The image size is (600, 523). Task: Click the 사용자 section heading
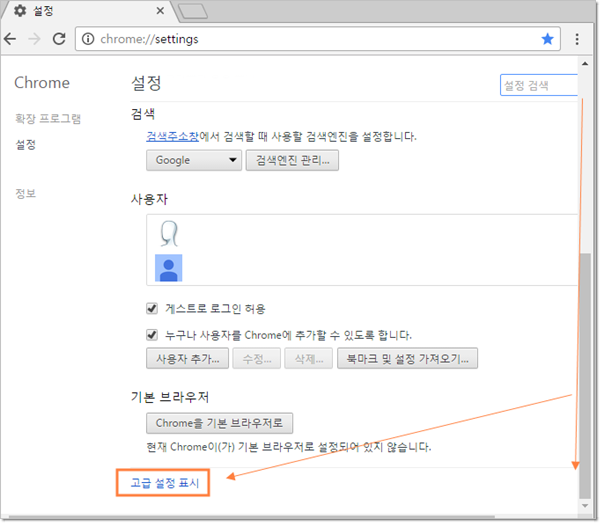click(x=149, y=199)
